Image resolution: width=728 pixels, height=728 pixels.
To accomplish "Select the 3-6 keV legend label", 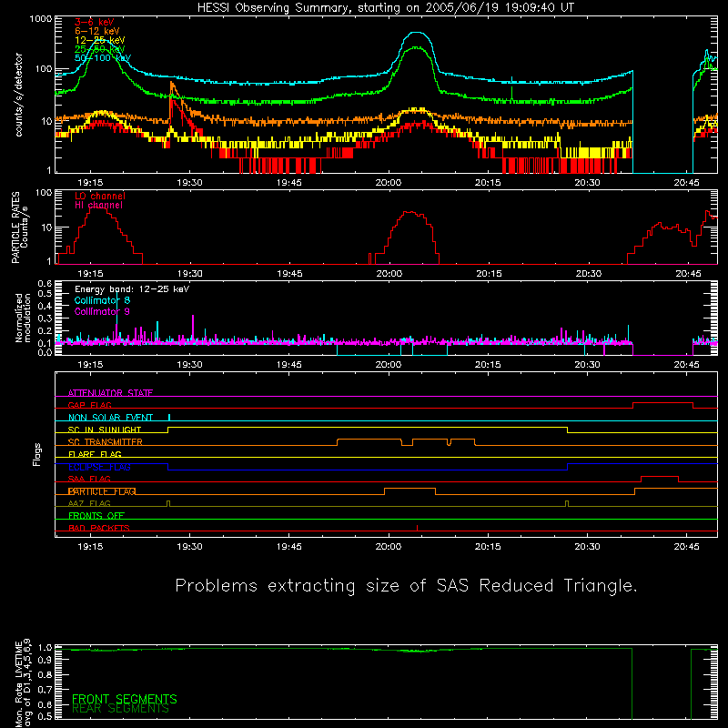I will [x=95, y=22].
